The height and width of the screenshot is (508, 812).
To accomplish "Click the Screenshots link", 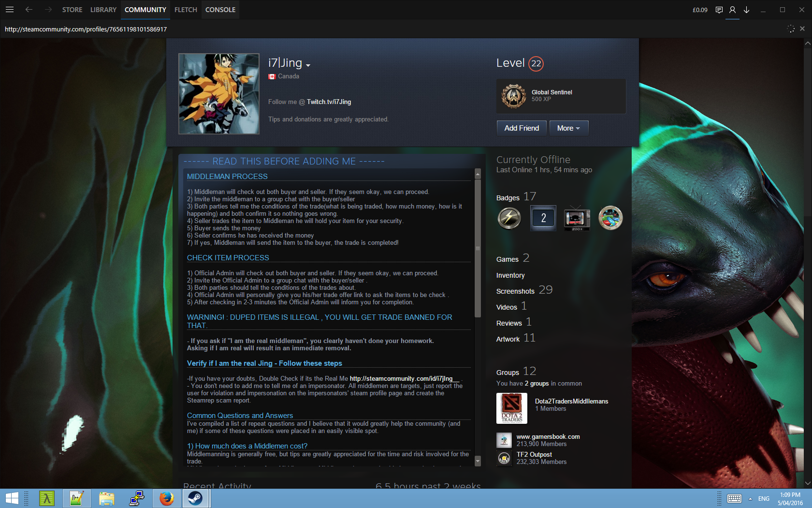I will click(x=515, y=291).
